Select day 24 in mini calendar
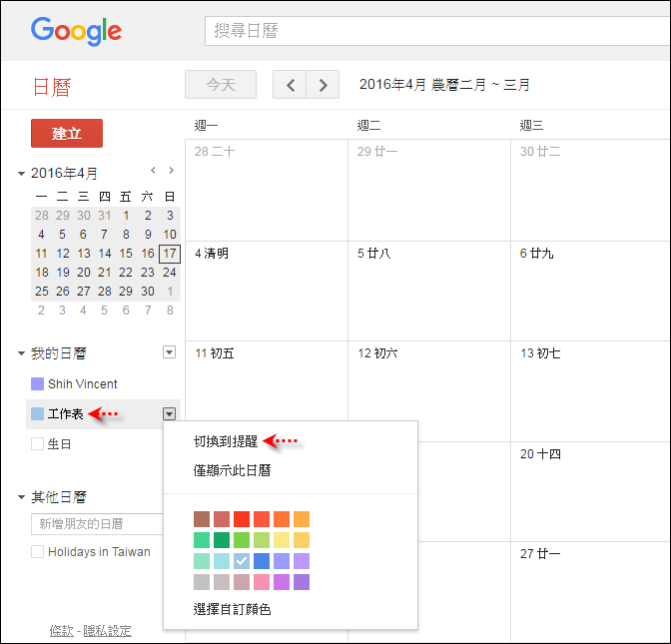This screenshot has width=671, height=644. (170, 273)
